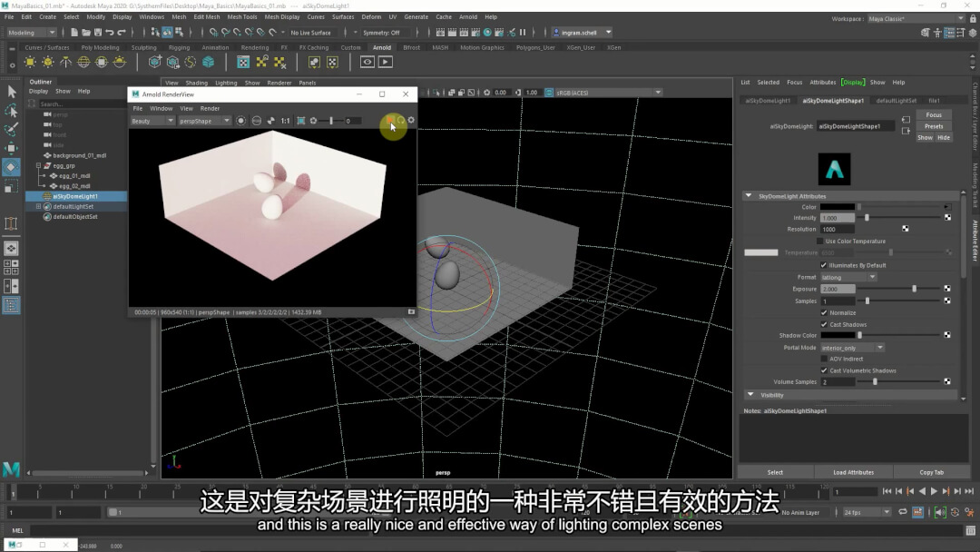The height and width of the screenshot is (552, 980).
Task: Create an Arnold physical sky from shelf
Action: pos(120,62)
